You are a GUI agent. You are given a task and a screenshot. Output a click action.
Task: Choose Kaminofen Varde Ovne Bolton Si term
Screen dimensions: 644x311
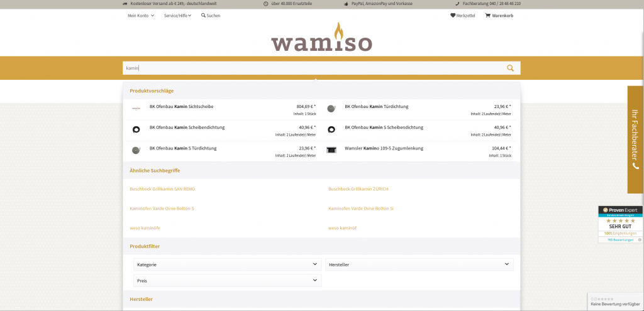click(361, 209)
